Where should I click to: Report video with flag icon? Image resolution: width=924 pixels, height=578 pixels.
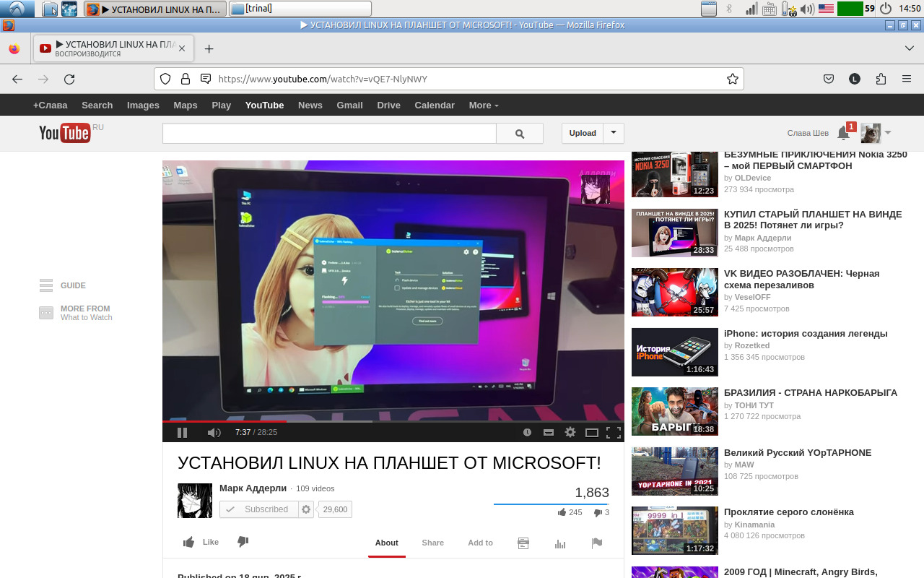597,543
